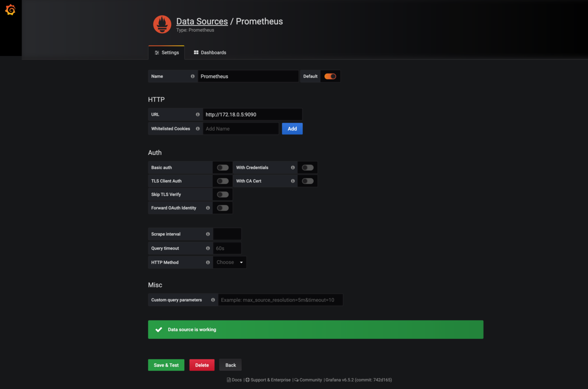Viewport: 588px width, 389px height.
Task: Click the checkmark icon in success banner
Action: click(x=159, y=330)
